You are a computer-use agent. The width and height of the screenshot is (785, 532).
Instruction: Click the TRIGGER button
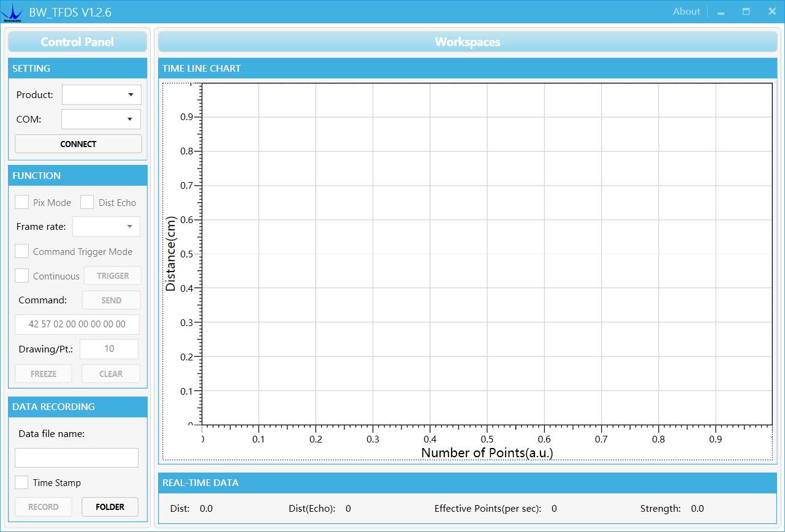pos(113,276)
